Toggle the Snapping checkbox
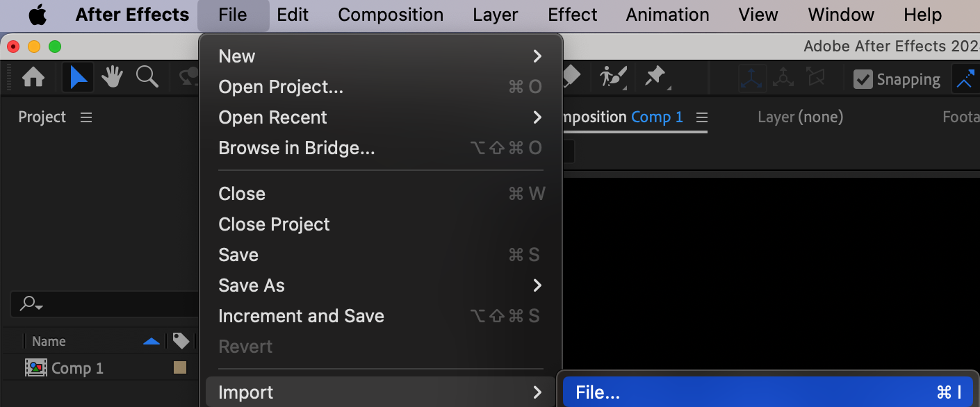Screen dimensions: 980x407 pyautogui.click(x=863, y=79)
